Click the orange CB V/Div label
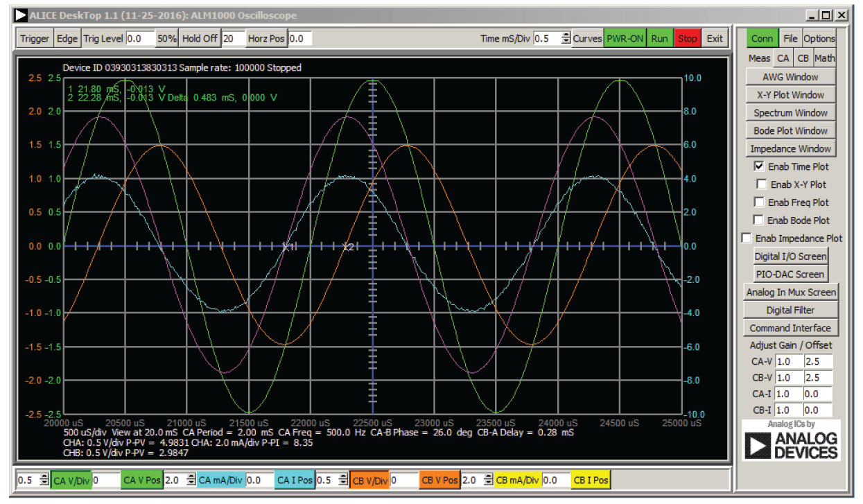 (368, 480)
